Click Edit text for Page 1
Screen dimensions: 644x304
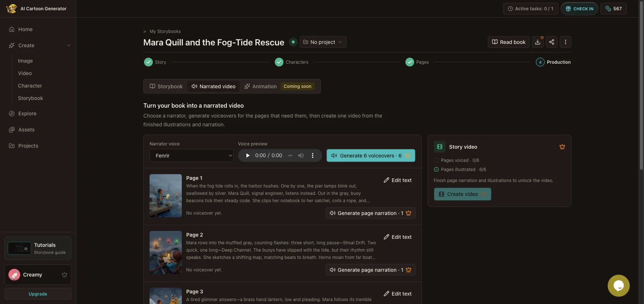click(x=398, y=180)
